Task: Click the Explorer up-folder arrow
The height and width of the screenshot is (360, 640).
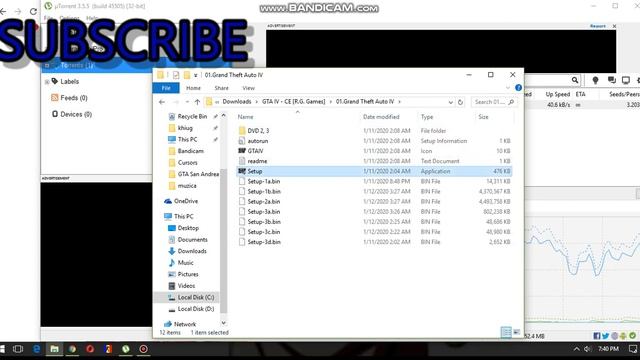Action: point(197,102)
